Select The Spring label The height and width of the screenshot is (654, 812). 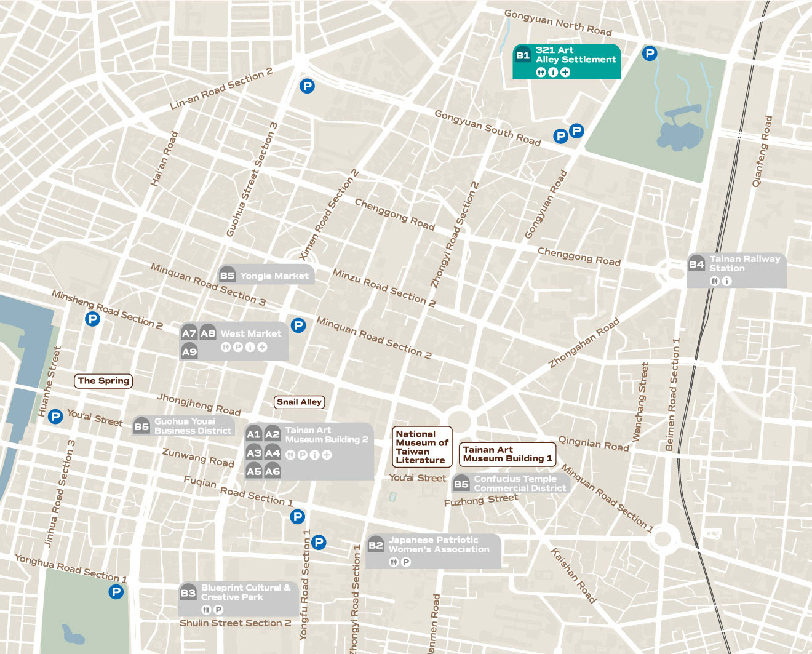[x=103, y=381]
